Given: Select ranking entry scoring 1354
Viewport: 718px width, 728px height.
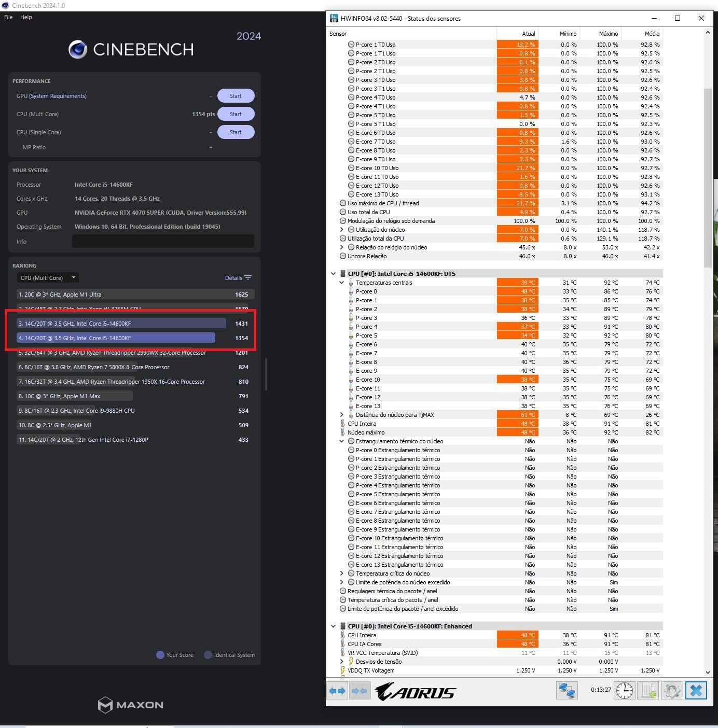Looking at the screenshot, I should [x=135, y=338].
